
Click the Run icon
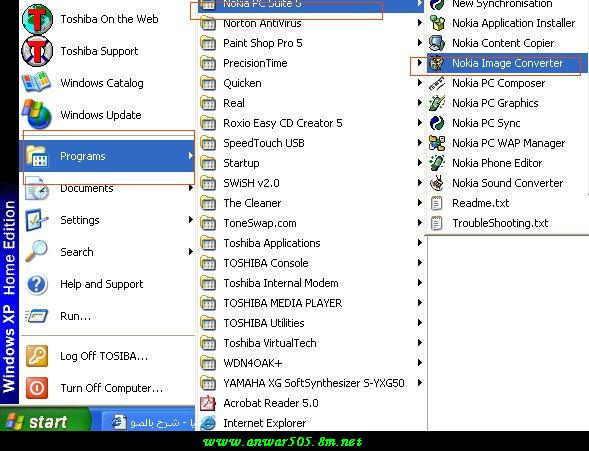36,316
